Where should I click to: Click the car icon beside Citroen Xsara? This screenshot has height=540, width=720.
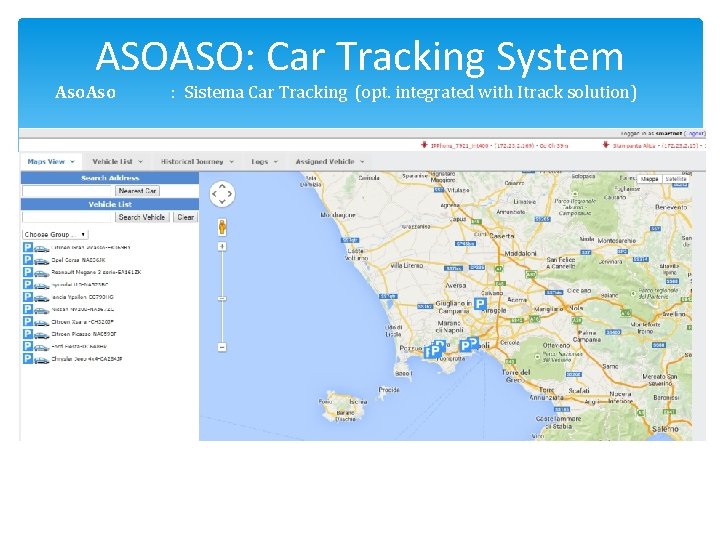coord(41,323)
